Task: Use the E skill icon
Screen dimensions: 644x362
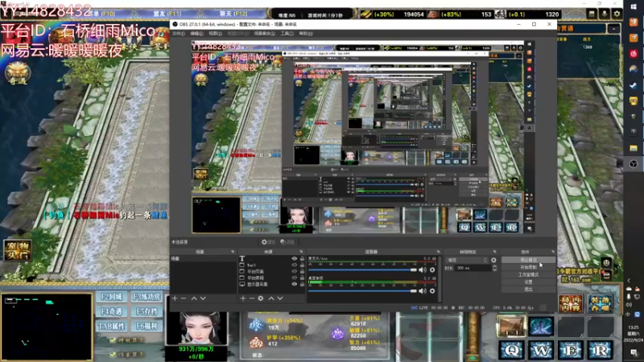Action: pyautogui.click(x=571, y=350)
